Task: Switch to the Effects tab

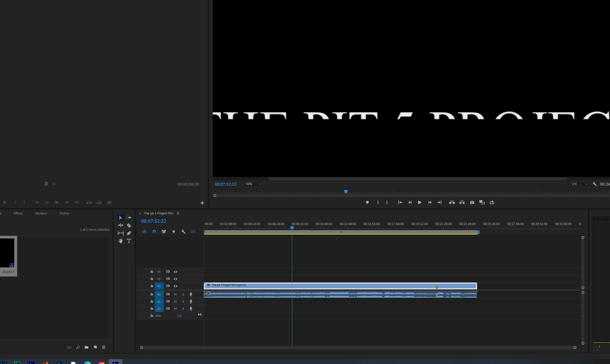Action: pos(18,213)
